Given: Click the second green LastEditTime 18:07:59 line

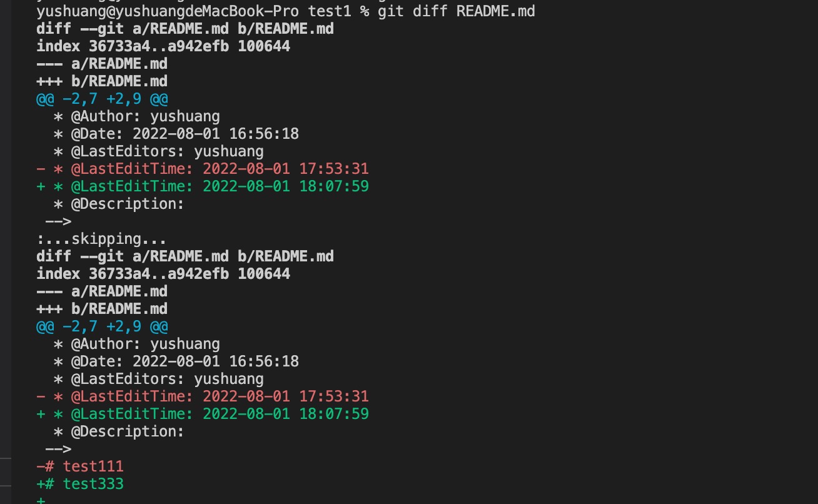Looking at the screenshot, I should [x=203, y=414].
